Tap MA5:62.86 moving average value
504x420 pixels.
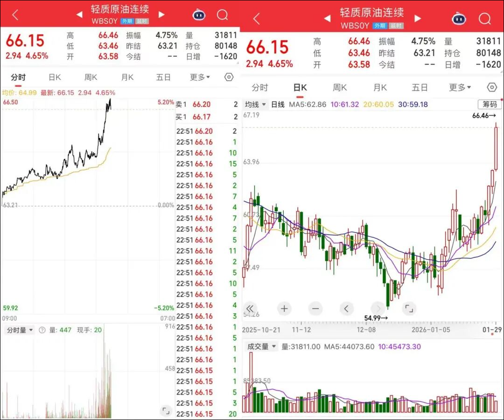coord(307,104)
